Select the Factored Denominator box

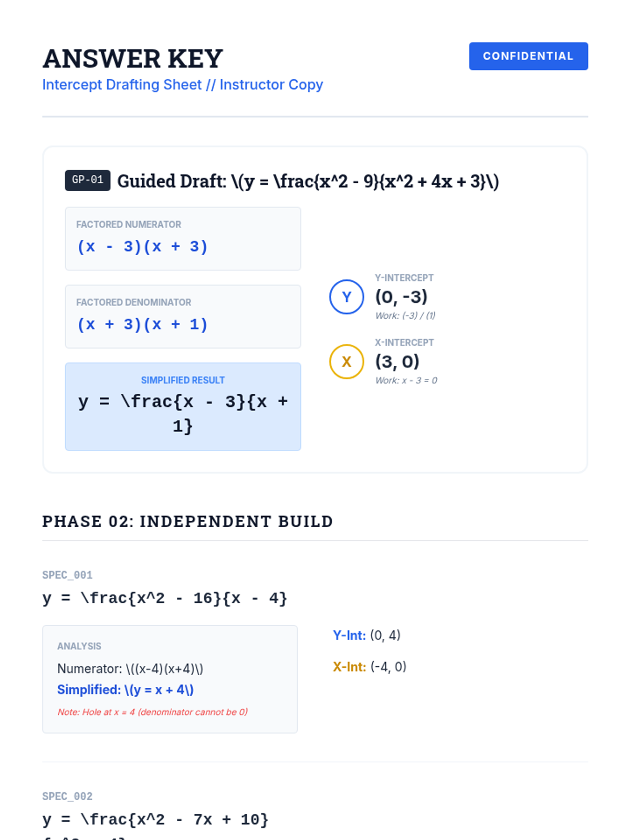[x=183, y=317]
